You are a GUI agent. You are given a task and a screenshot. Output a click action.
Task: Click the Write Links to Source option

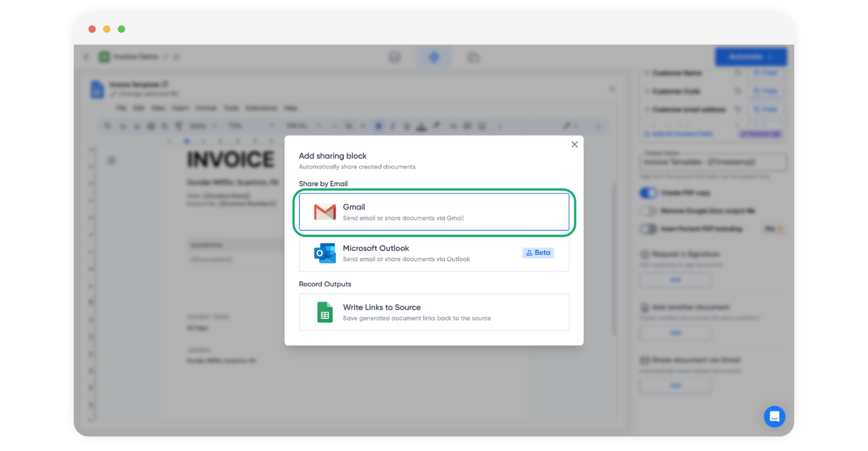point(433,312)
